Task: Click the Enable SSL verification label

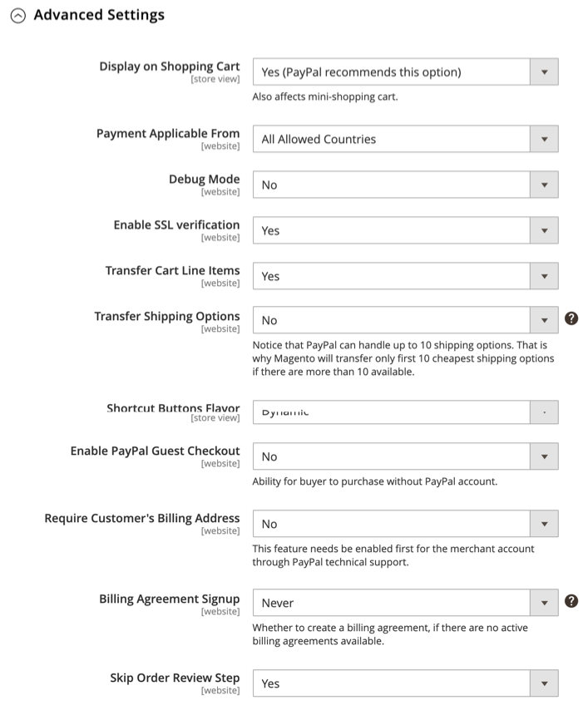Action: 176,225
